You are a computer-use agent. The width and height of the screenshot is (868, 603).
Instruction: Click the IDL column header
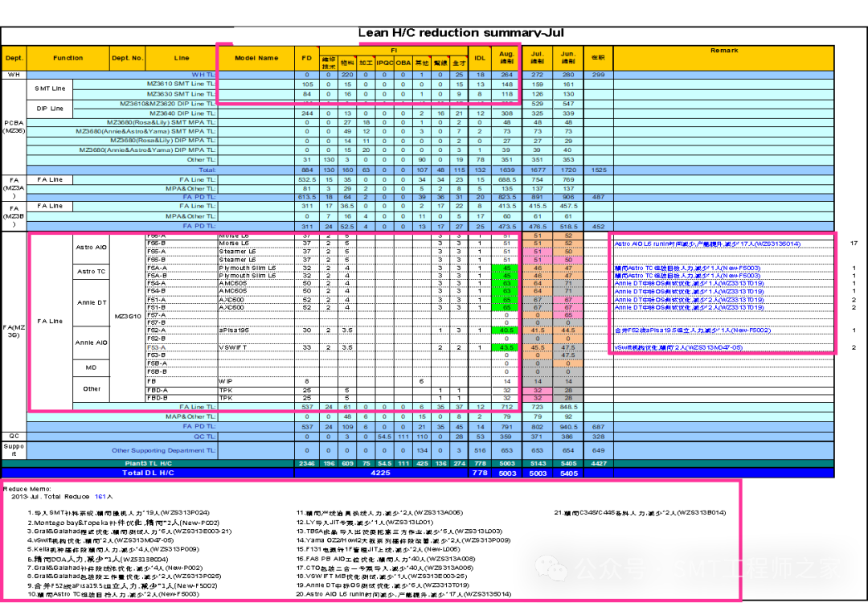(x=480, y=58)
